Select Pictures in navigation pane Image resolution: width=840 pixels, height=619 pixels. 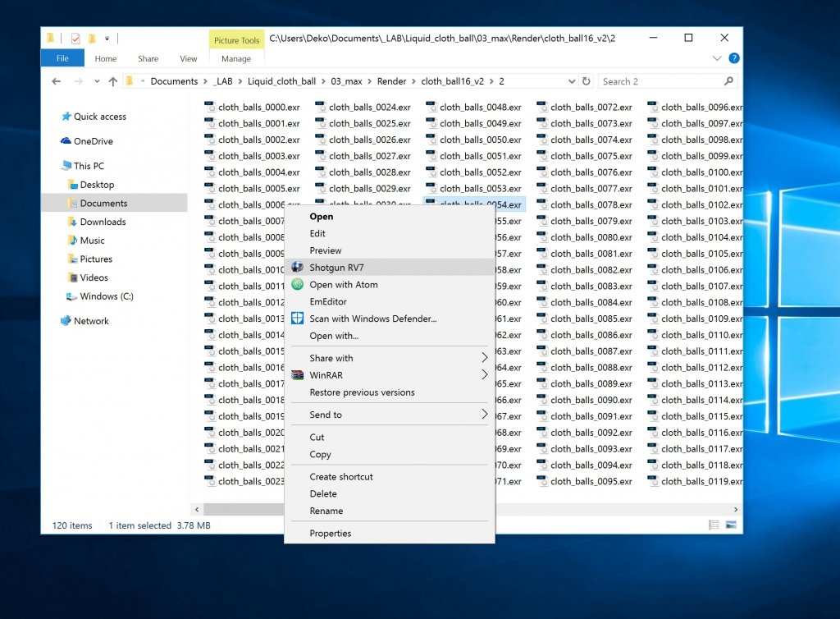96,259
